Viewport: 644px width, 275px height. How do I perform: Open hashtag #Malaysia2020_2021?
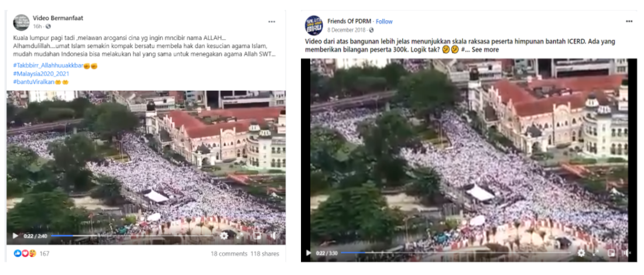click(42, 74)
